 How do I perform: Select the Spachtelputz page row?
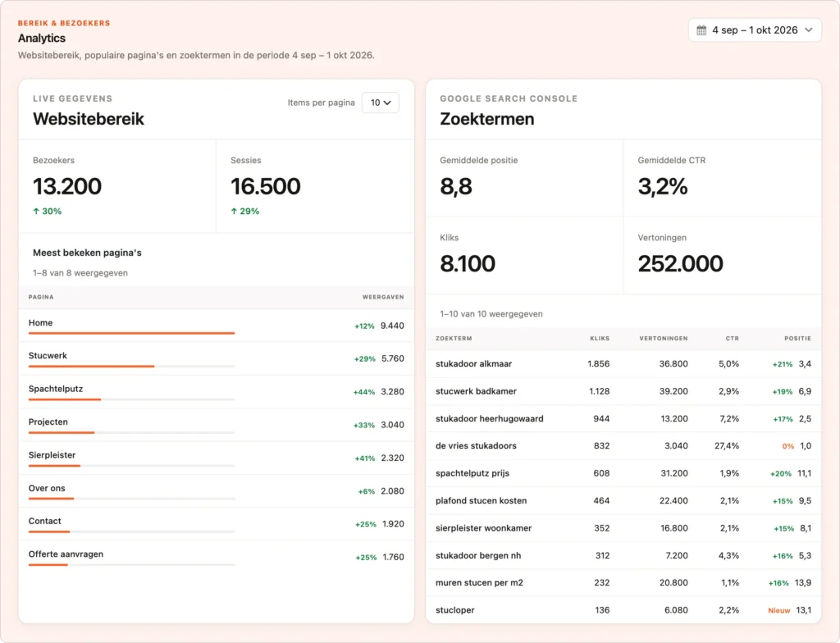(217, 392)
